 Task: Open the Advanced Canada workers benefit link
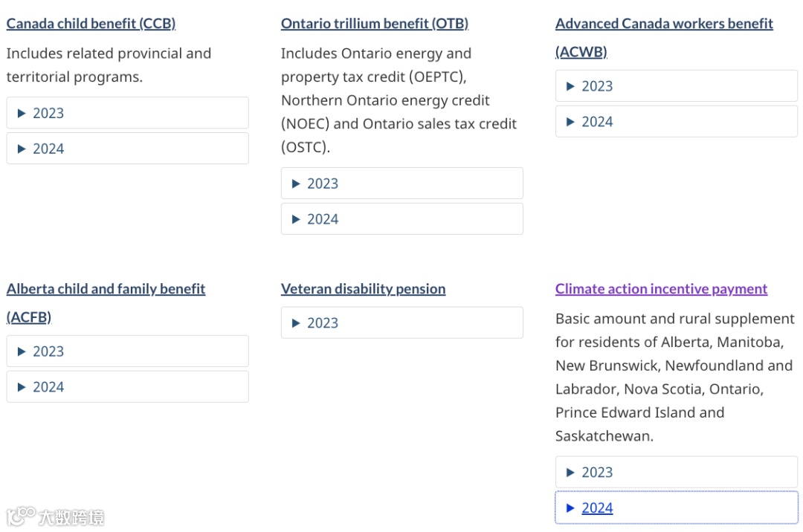664,24
